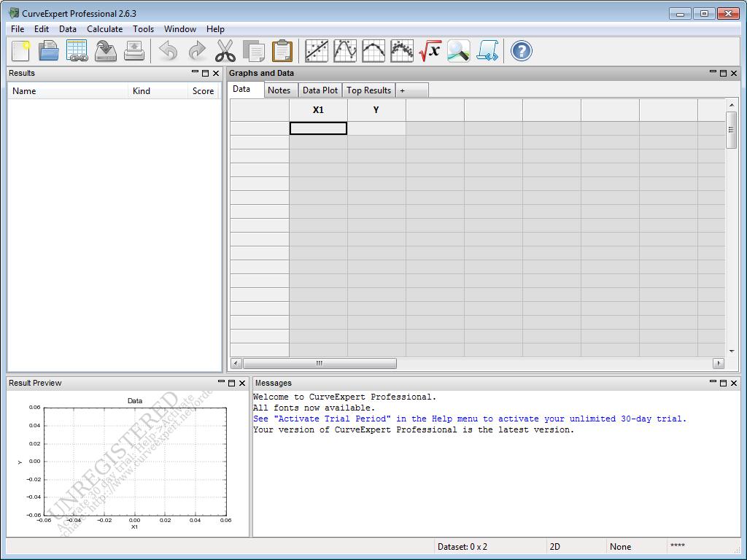The width and height of the screenshot is (747, 560).
Task: Maximize the Result Preview panel
Action: pos(231,384)
